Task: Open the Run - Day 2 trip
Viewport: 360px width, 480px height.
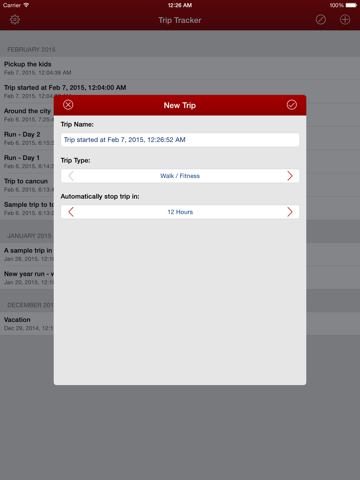Action: [x=27, y=138]
